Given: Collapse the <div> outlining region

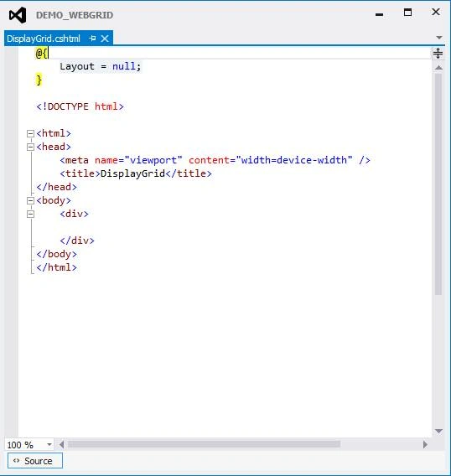Looking at the screenshot, I should [30, 214].
